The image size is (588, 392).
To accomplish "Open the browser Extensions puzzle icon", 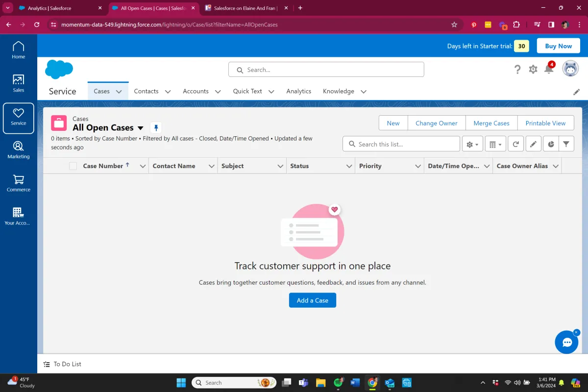I will [516, 24].
